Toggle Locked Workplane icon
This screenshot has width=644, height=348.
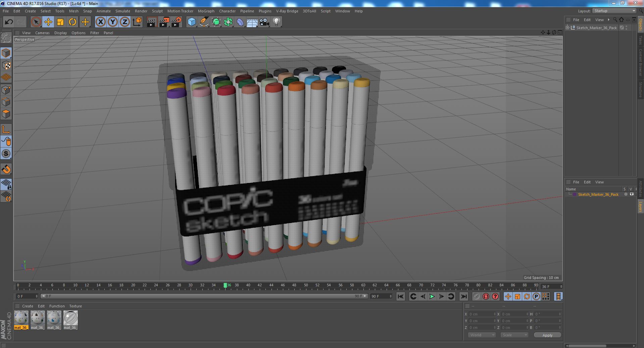tap(6, 184)
